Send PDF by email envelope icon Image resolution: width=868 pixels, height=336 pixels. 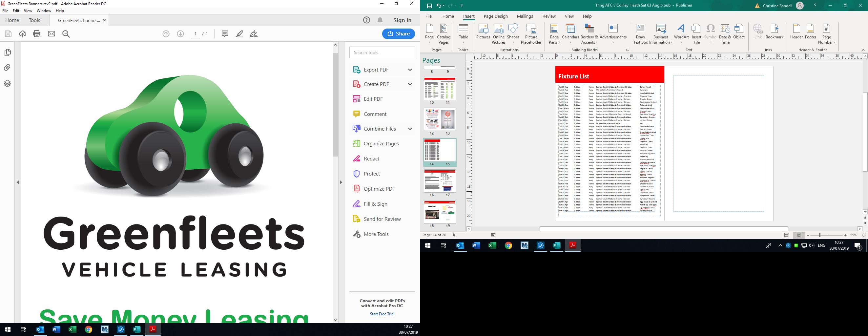[x=52, y=34]
